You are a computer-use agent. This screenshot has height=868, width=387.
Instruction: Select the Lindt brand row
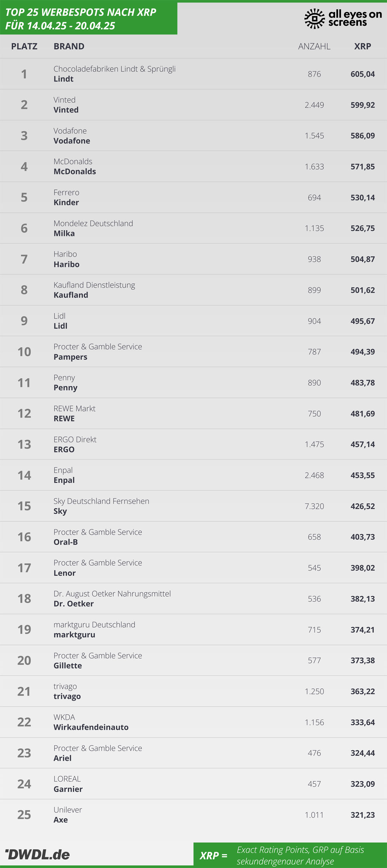tap(193, 74)
